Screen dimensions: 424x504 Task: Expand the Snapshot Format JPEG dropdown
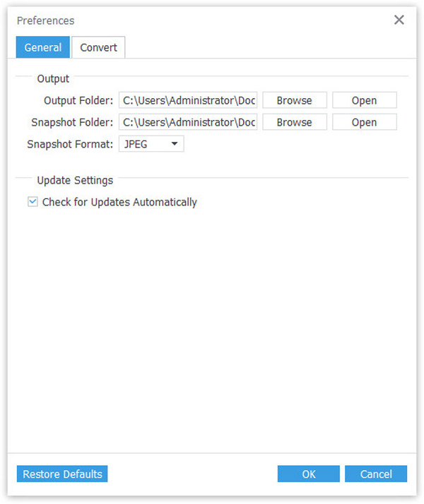click(151, 144)
